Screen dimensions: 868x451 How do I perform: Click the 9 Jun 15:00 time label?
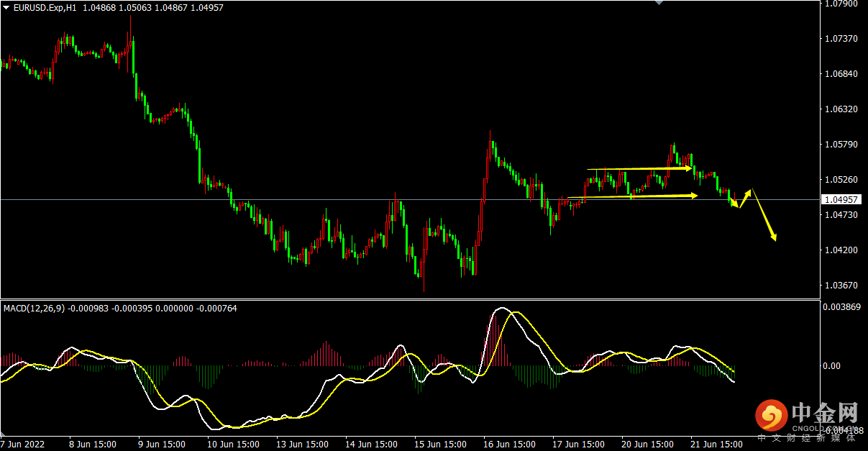[x=163, y=444]
